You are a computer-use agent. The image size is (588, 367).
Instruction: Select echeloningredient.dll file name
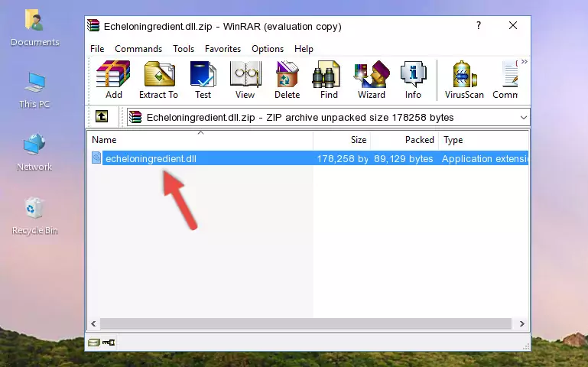[151, 158]
